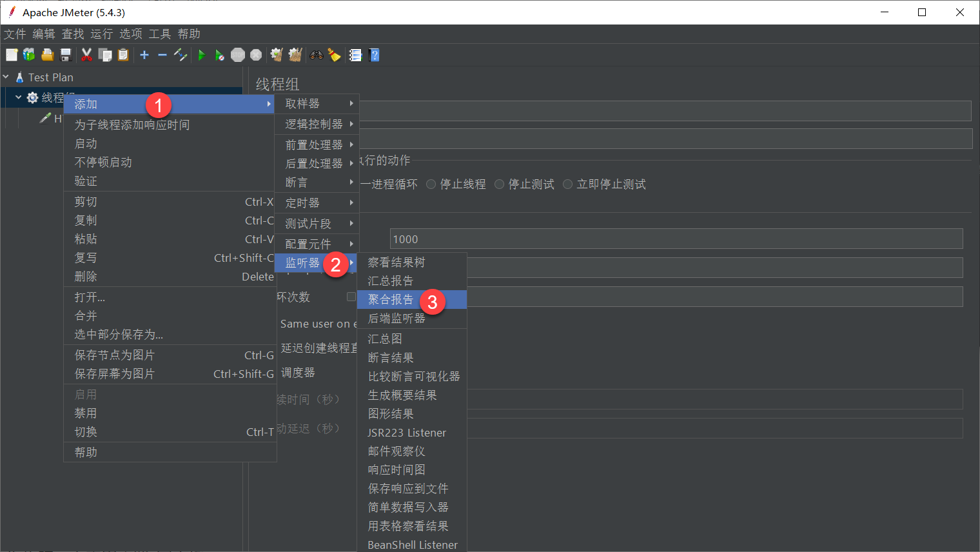The image size is (980, 552).
Task: Paste with the clipboard icon
Action: [x=123, y=55]
